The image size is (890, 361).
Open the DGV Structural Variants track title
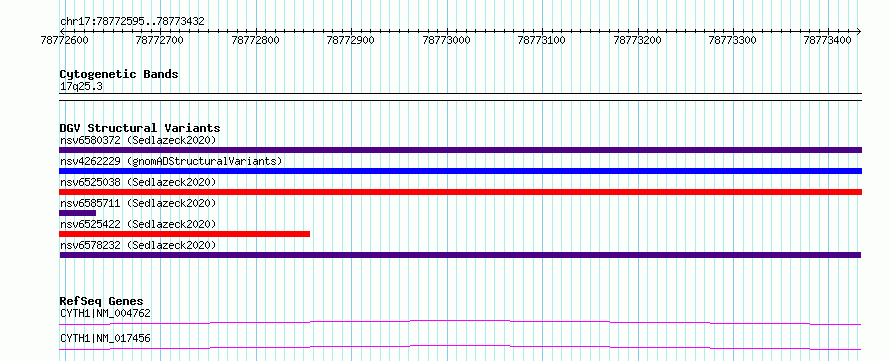coord(140,128)
